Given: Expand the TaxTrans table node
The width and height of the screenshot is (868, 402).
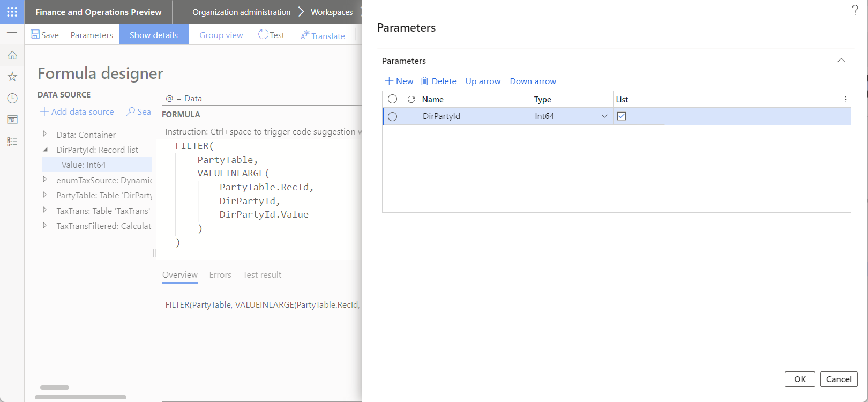Looking at the screenshot, I should 45,210.
